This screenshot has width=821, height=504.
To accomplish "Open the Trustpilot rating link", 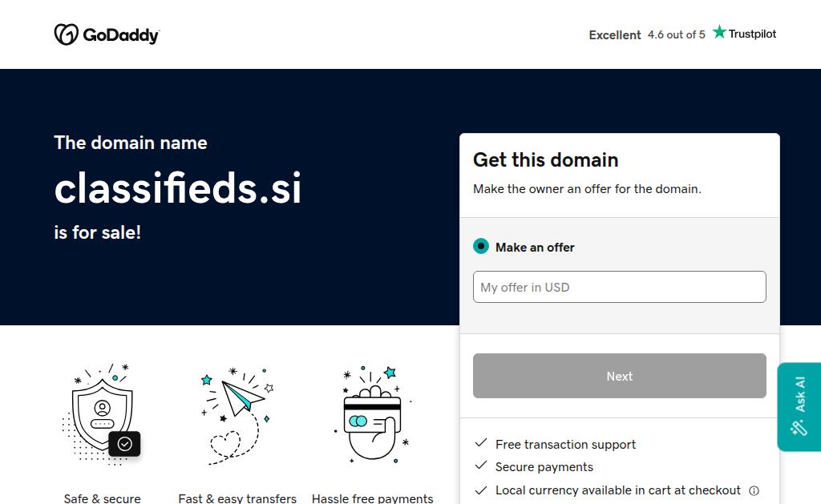I will point(682,34).
